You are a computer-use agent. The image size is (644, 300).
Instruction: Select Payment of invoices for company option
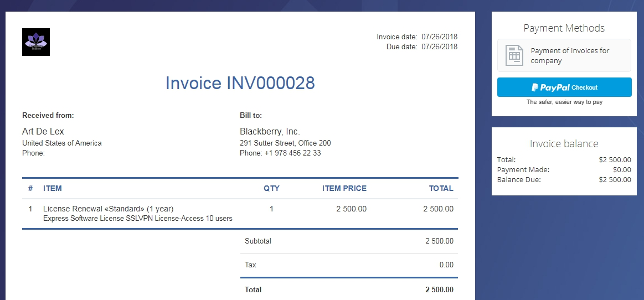[x=564, y=55]
